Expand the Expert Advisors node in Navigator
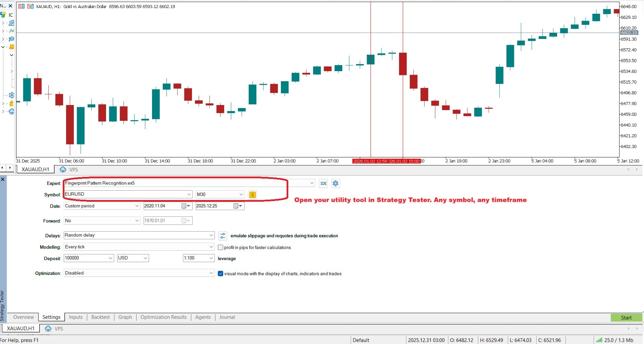Screen dimensions: 644x344 (x=3, y=39)
